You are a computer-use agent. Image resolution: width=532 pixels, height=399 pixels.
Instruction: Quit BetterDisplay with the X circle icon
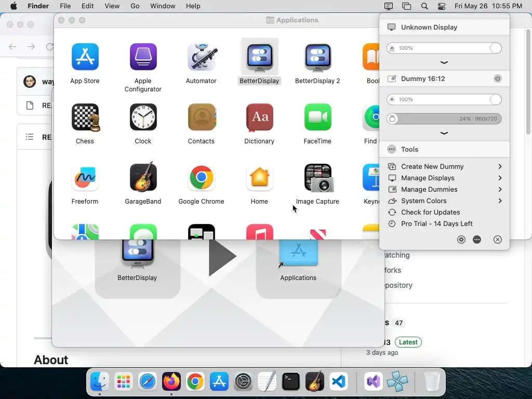497,240
